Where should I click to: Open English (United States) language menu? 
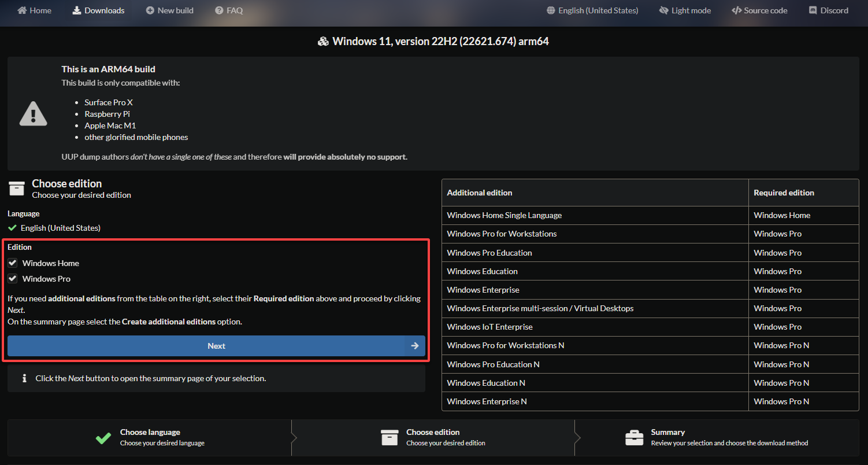592,10
